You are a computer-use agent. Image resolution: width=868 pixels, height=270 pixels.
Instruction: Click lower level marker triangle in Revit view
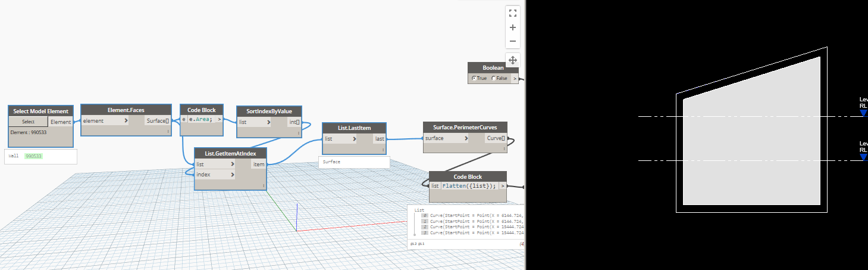[863, 157]
